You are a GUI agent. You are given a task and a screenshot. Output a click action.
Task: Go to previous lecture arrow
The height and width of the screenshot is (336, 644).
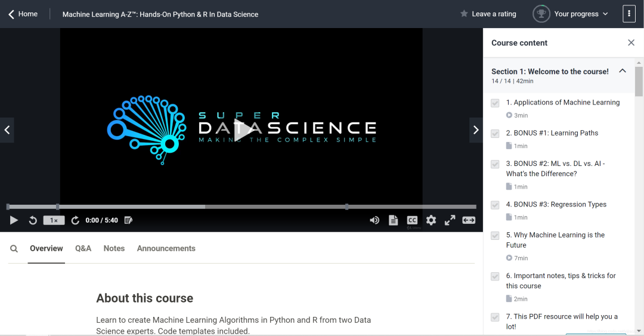(x=7, y=130)
